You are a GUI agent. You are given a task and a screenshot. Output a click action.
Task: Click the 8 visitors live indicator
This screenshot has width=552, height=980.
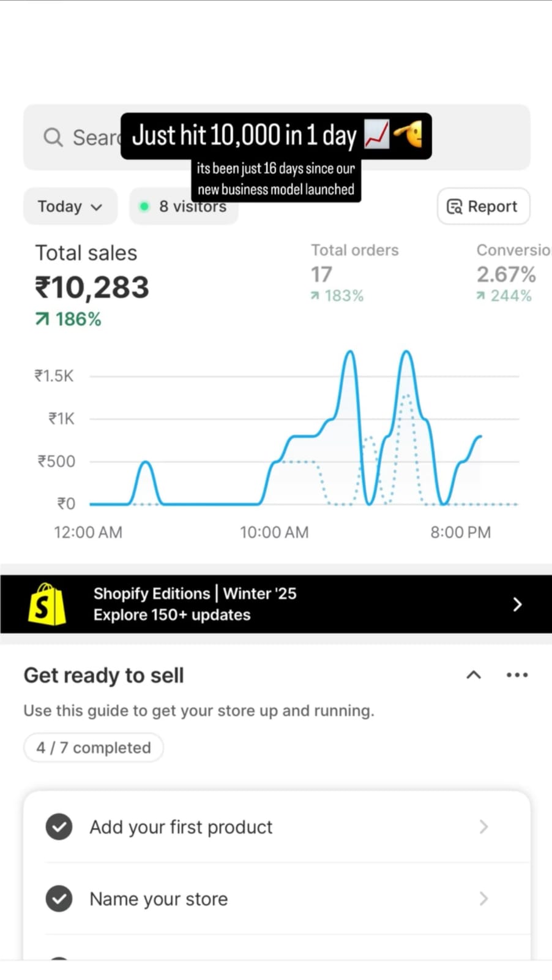(183, 206)
